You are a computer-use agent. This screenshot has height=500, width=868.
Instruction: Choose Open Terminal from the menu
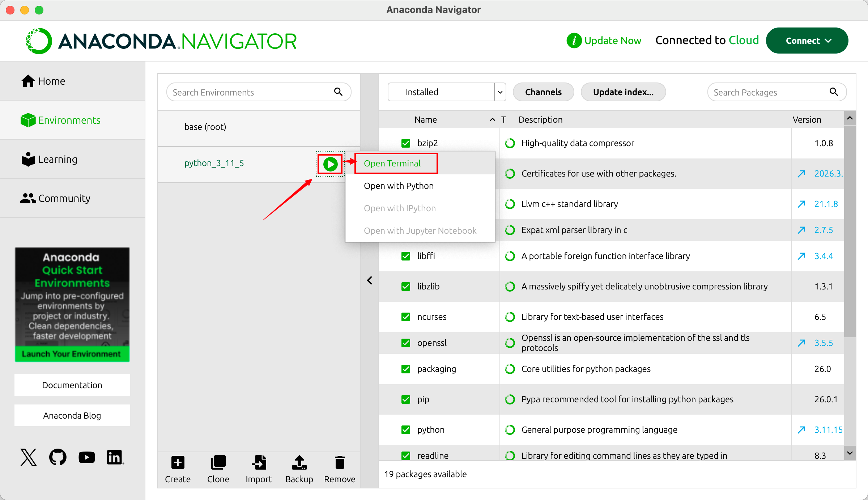click(420, 164)
